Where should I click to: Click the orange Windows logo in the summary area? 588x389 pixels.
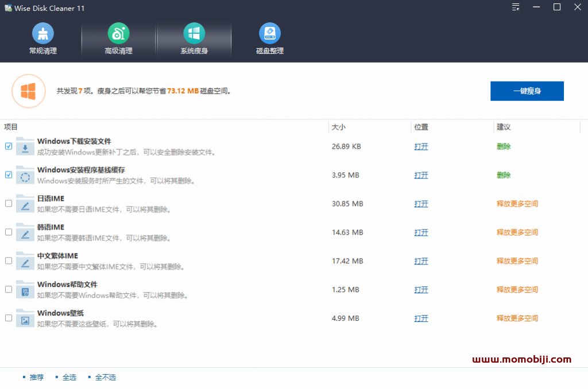[29, 91]
